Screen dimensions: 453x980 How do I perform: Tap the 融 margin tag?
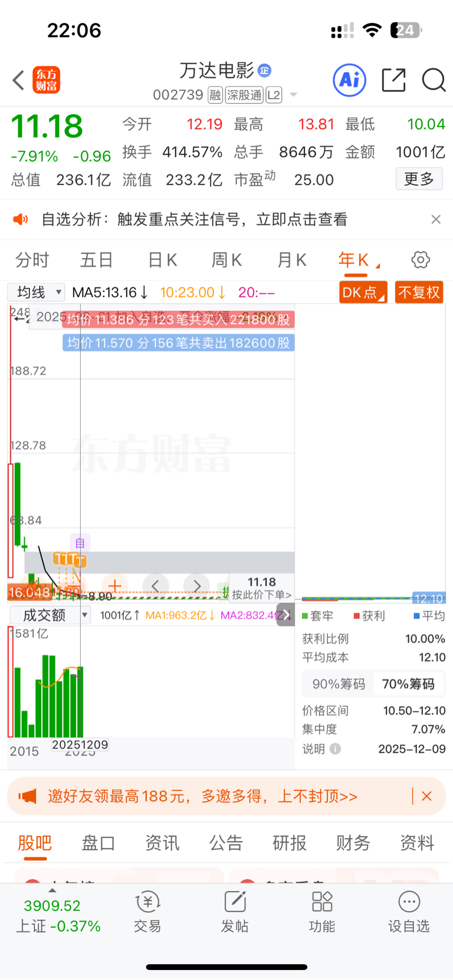[x=215, y=95]
